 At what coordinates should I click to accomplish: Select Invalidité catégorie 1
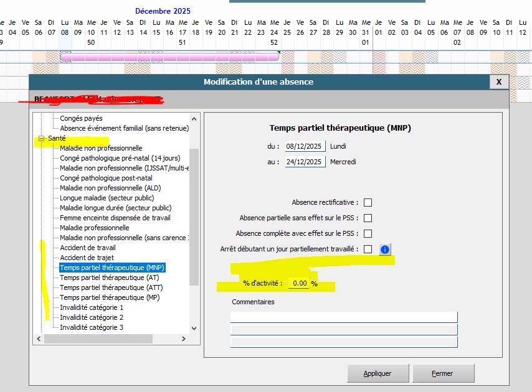[92, 307]
